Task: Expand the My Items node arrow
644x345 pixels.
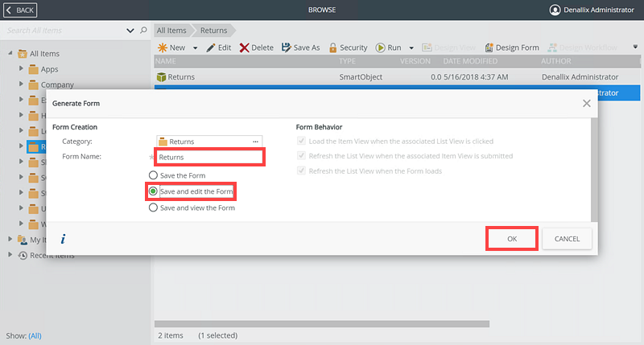Action: pyautogui.click(x=10, y=239)
